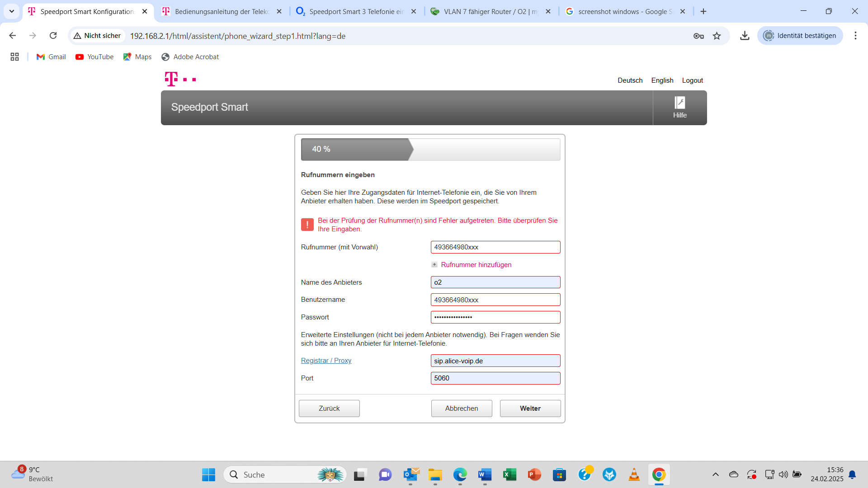The height and width of the screenshot is (488, 868).
Task: Click the Chrome icon in taskbar
Action: point(659,474)
